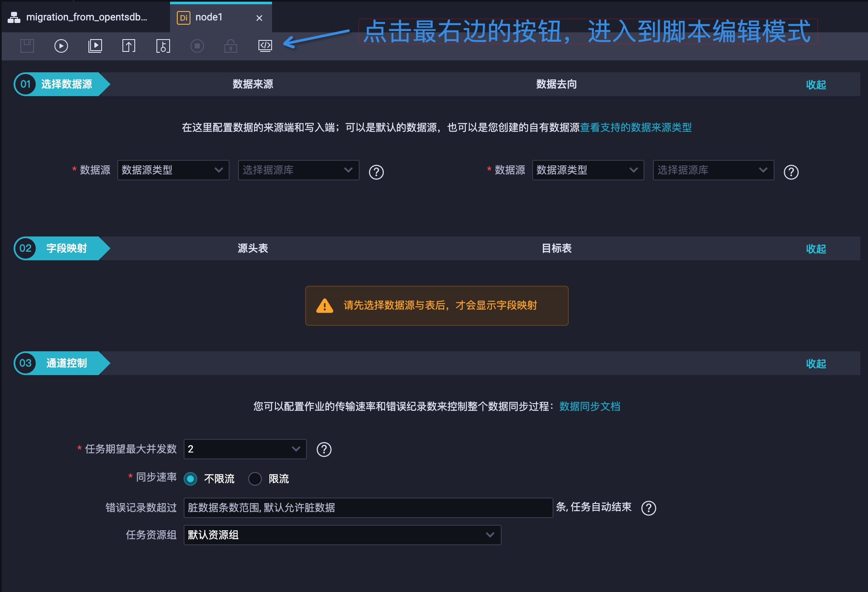Click help icon next to max concurrency

pyautogui.click(x=324, y=450)
